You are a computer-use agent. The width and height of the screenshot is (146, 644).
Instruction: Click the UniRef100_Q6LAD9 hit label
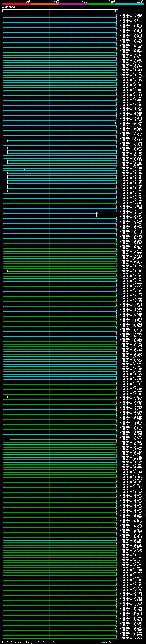(131, 216)
